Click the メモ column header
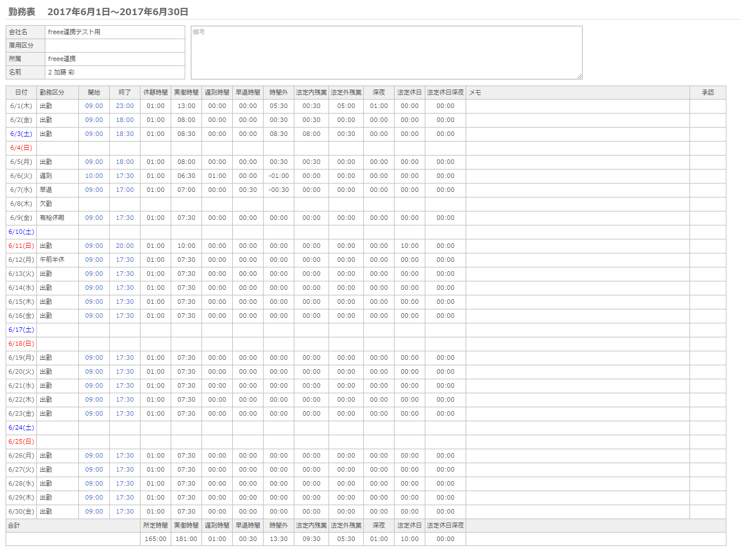The image size is (746, 560). coord(475,92)
